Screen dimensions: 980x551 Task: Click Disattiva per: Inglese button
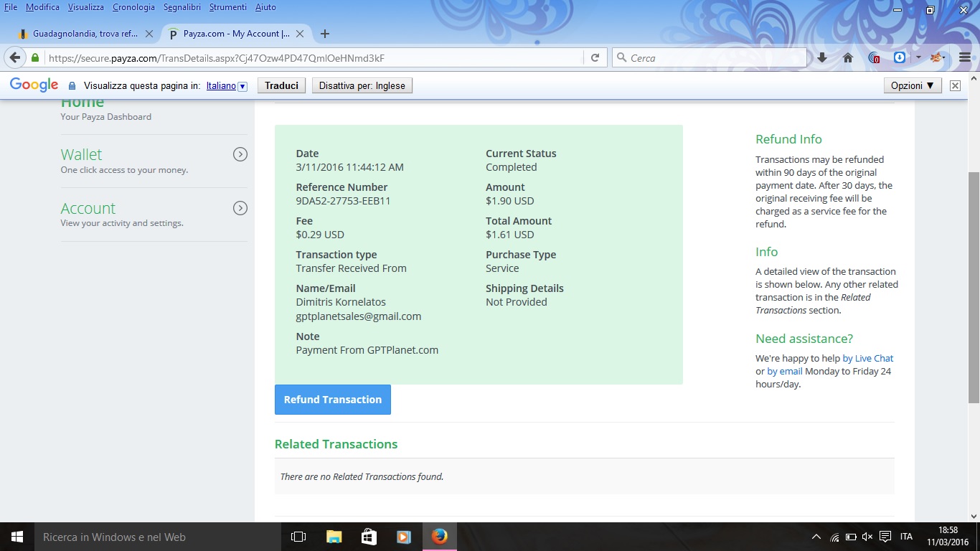pyautogui.click(x=362, y=85)
